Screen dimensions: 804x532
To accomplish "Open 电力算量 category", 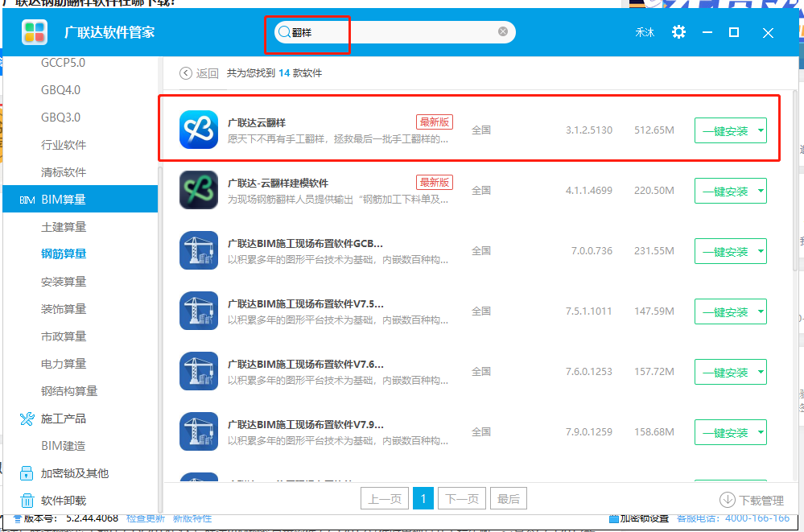I will point(64,364).
